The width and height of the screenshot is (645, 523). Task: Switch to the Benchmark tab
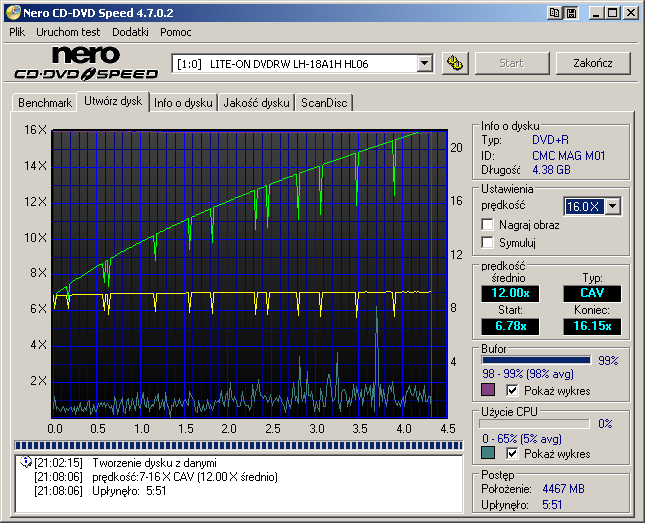tap(45, 102)
